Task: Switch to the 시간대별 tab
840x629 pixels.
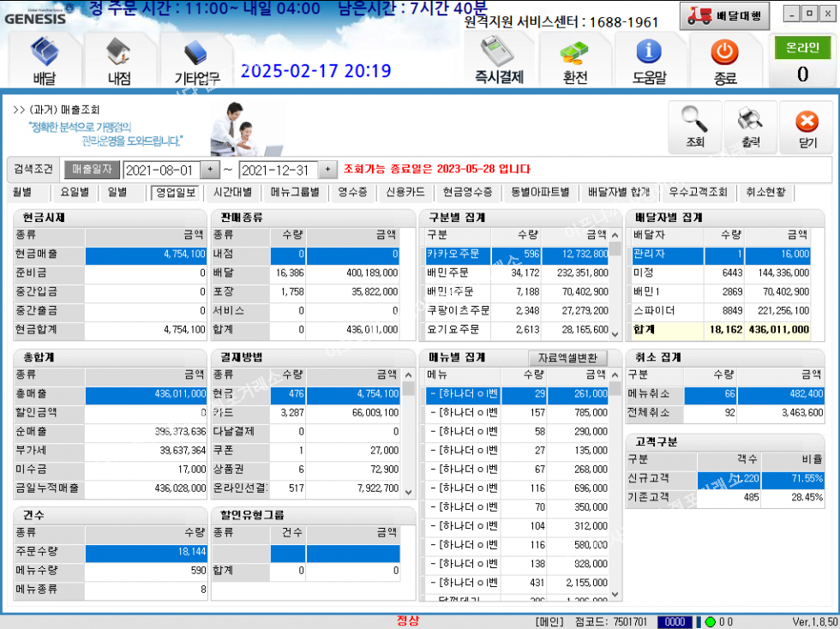Action: [x=231, y=193]
